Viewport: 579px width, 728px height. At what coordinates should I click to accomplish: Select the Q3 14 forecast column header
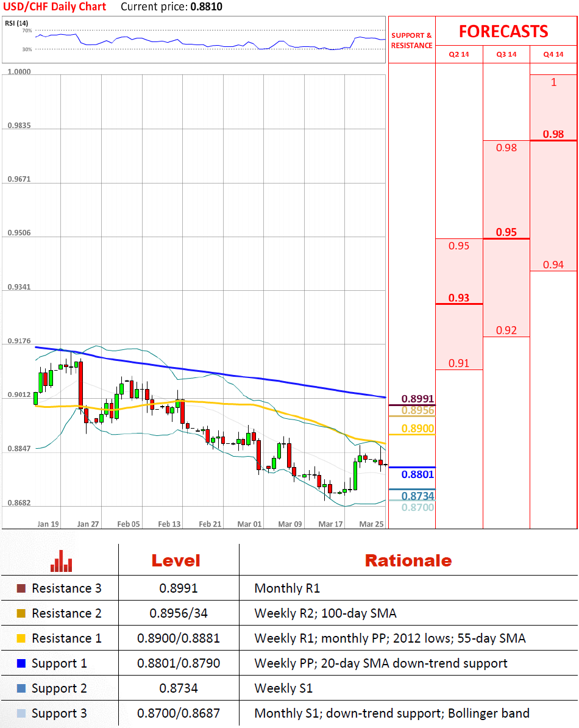(x=506, y=54)
